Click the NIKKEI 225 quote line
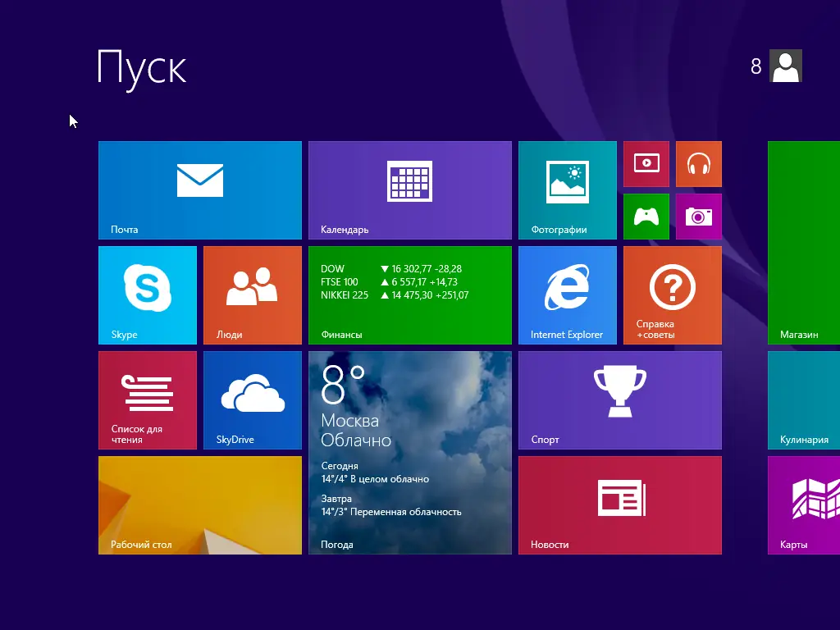 click(x=395, y=295)
